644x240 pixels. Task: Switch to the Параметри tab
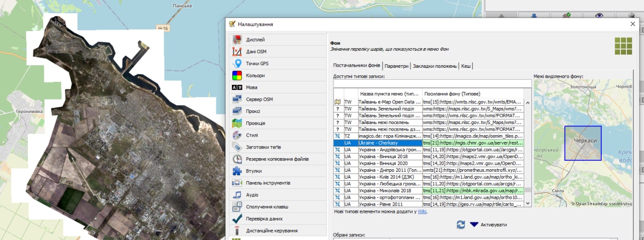pos(396,66)
